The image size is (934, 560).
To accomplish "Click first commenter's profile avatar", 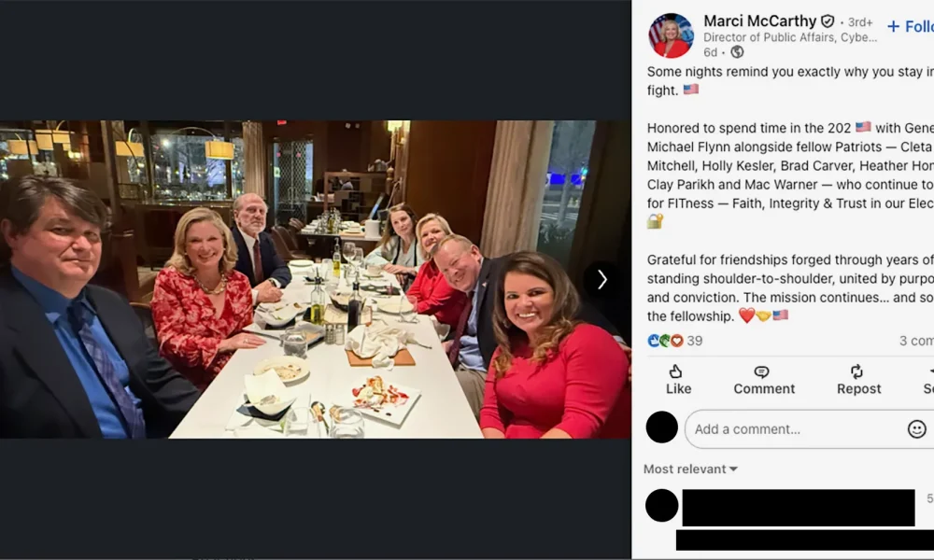I will [661, 505].
